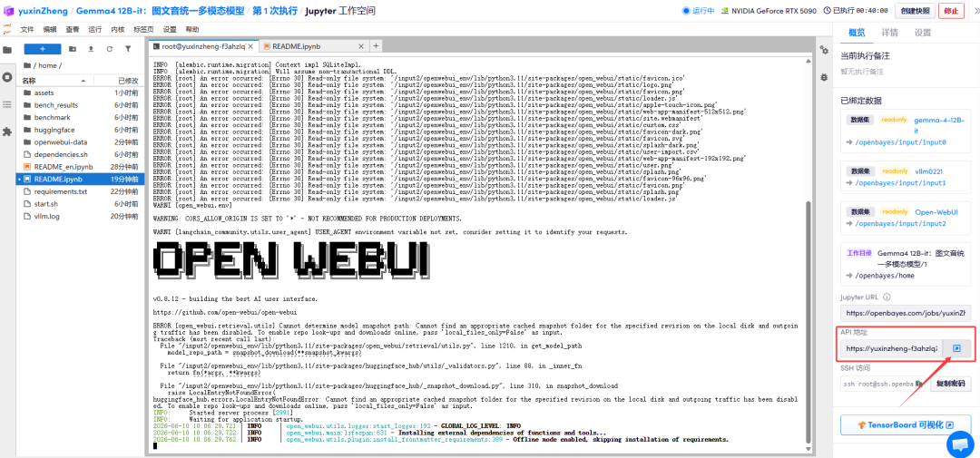Click the Jupyter URL info icon

tap(887, 297)
